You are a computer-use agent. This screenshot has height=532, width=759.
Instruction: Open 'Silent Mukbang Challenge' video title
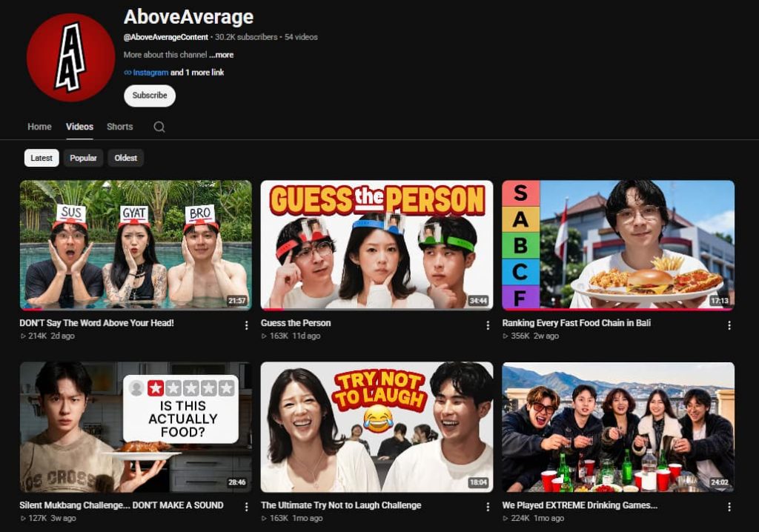point(122,505)
